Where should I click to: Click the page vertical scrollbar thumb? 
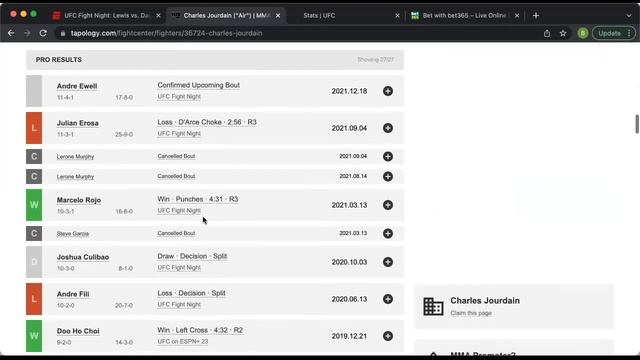tap(637, 124)
